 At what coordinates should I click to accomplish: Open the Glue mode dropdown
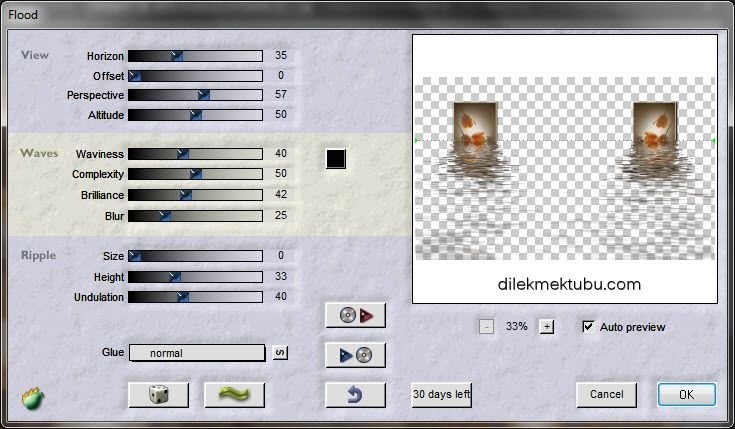196,353
